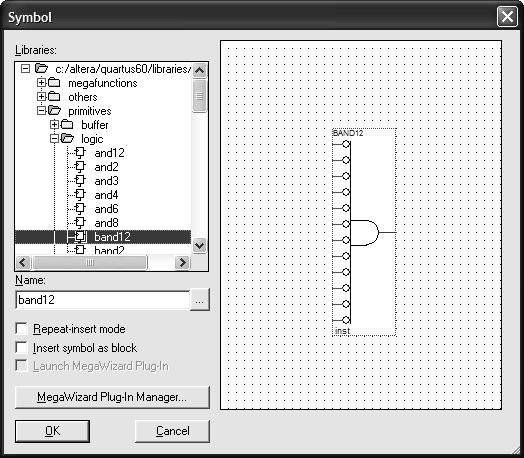524x458 pixels.
Task: Open MegaWizard Plug-In Manager
Action: 112,397
